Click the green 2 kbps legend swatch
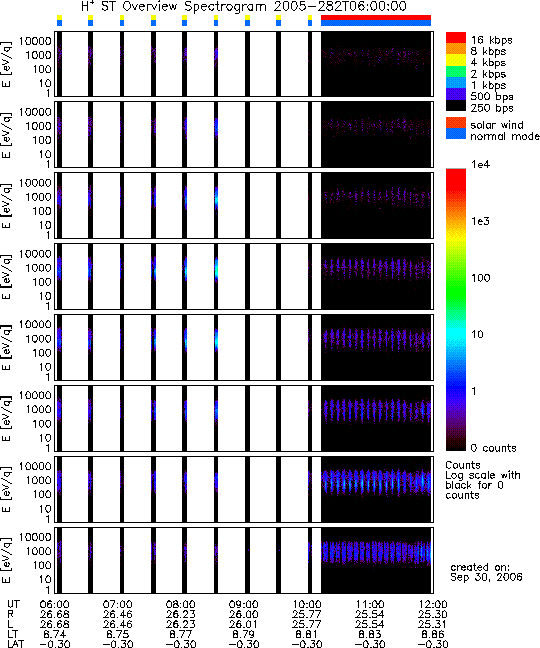This screenshot has width=540, height=648. (456, 71)
